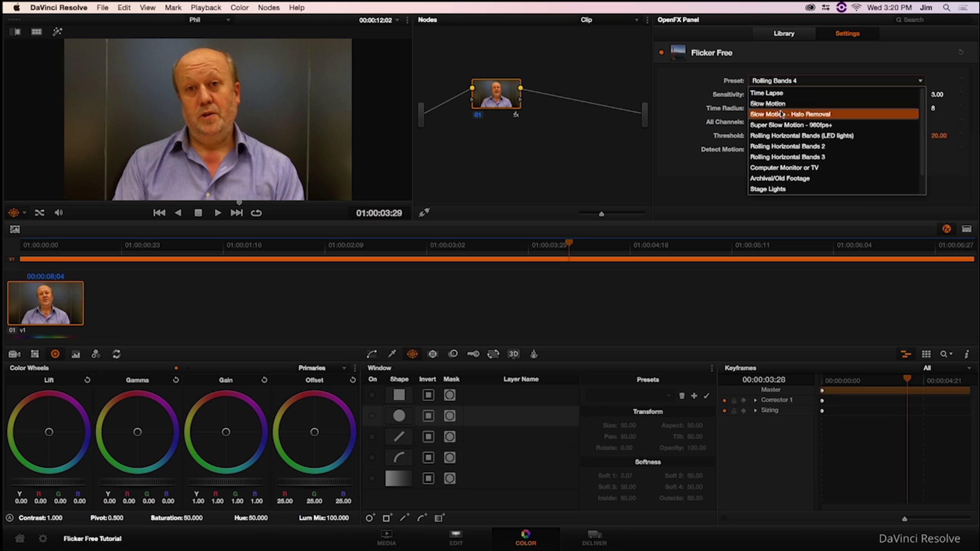Open the Primaries mode dropdown
Viewport: 980px width, 551px height.
(x=322, y=368)
